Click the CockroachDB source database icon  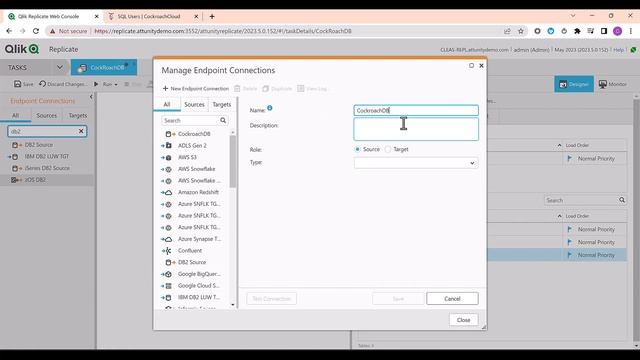click(x=169, y=134)
